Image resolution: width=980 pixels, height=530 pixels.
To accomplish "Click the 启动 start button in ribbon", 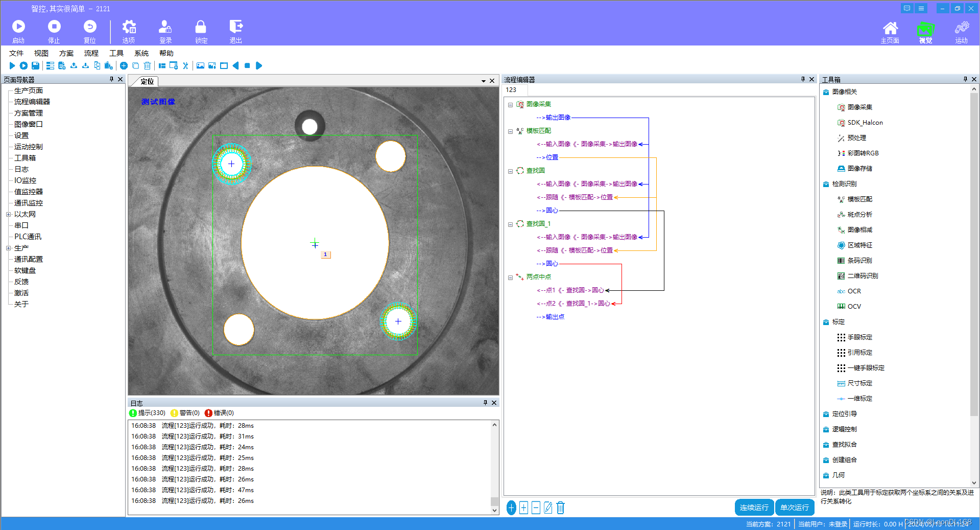I will [x=18, y=31].
